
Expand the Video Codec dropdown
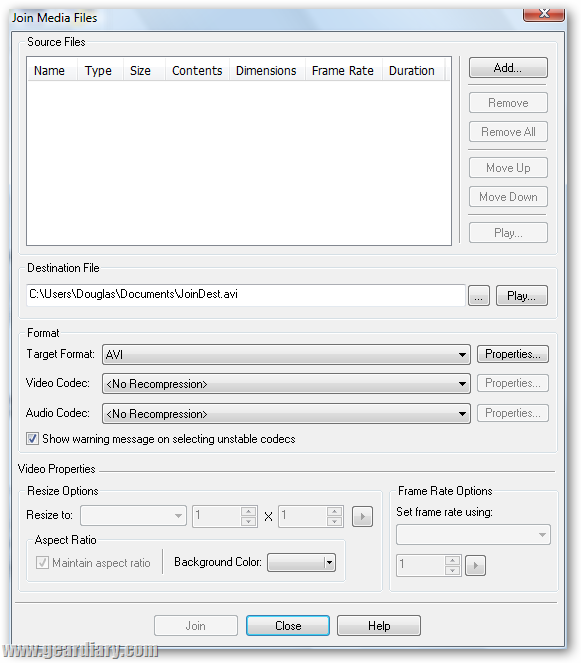tap(286, 384)
